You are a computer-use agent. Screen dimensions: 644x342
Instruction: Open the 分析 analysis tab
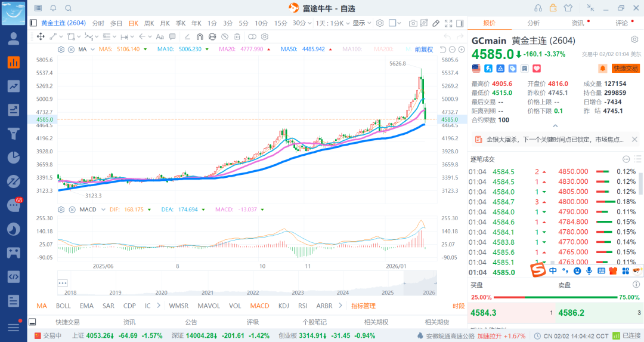point(534,23)
